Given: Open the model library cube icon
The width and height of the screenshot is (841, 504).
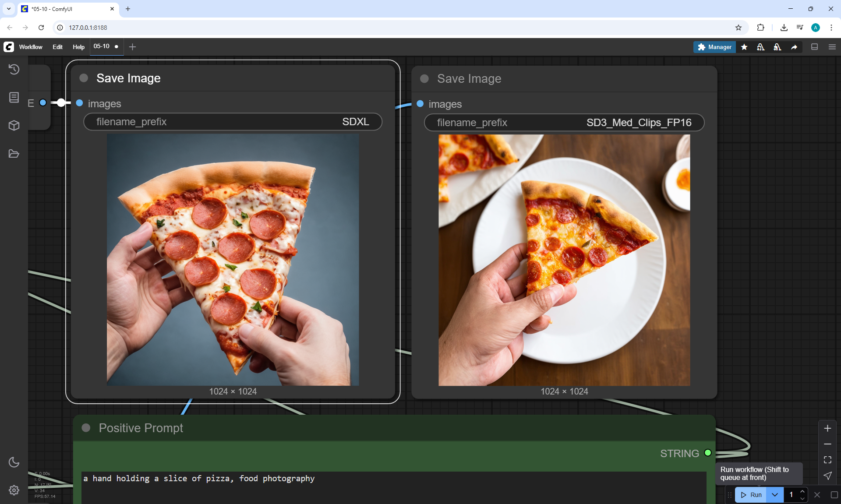Looking at the screenshot, I should point(14,126).
